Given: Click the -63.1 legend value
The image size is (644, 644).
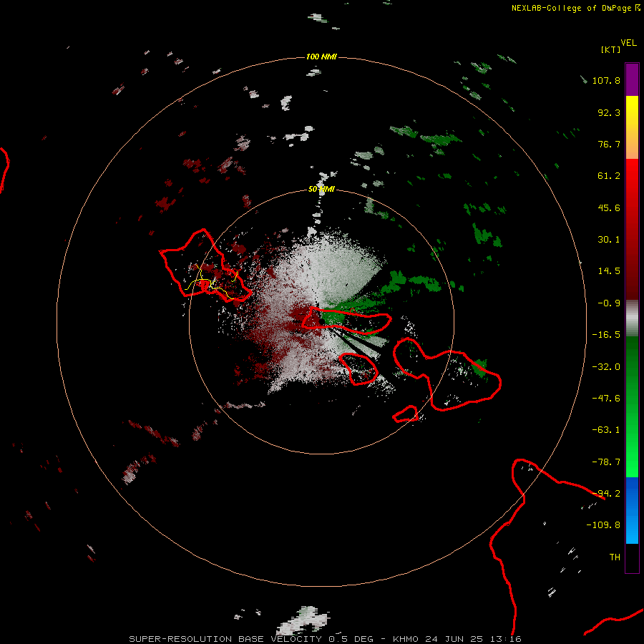Looking at the screenshot, I should [x=606, y=430].
